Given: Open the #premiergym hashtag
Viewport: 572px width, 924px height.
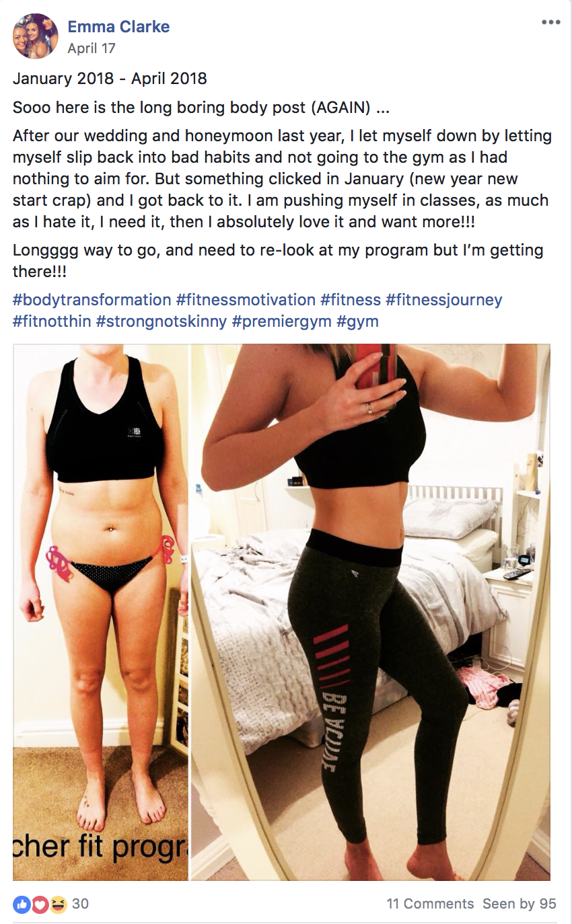Looking at the screenshot, I should tap(282, 321).
